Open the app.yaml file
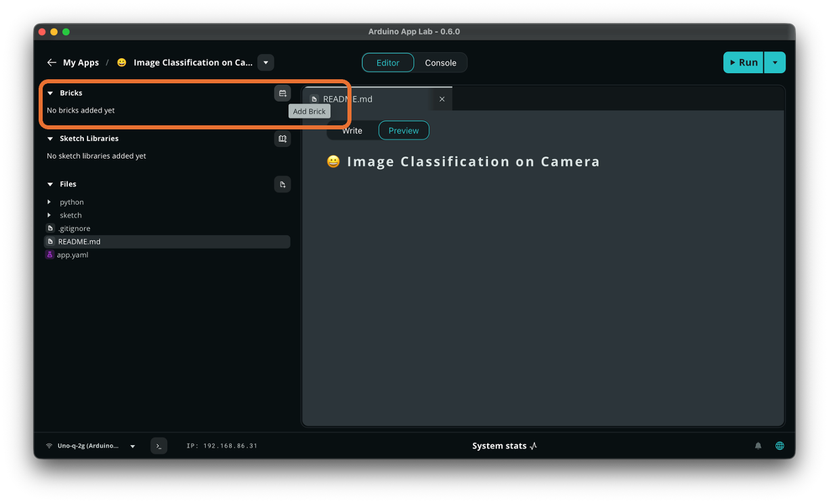 167,255
